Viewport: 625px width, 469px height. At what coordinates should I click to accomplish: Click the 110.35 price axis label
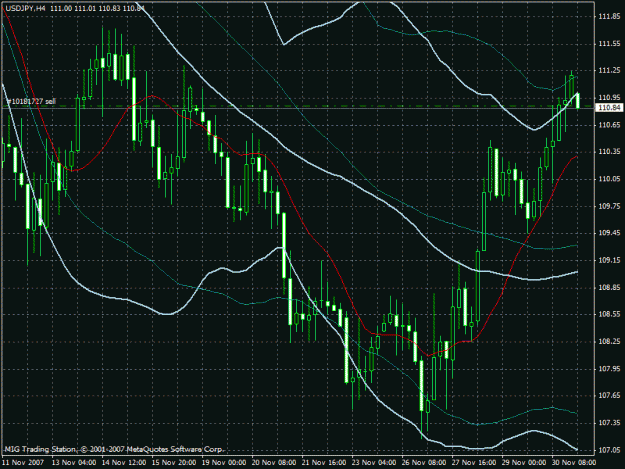(609, 151)
